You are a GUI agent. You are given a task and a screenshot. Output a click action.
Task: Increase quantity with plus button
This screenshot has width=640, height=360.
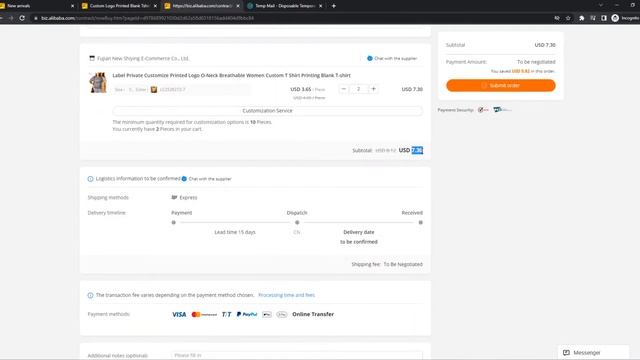pos(373,89)
